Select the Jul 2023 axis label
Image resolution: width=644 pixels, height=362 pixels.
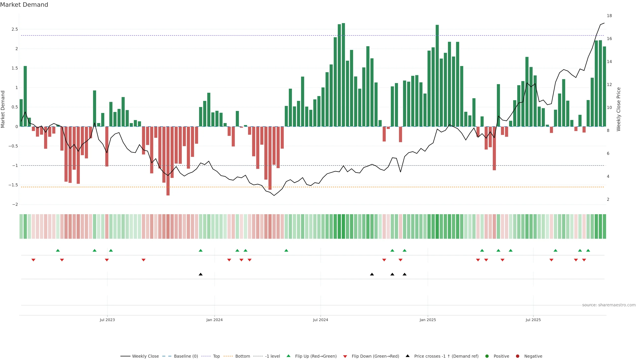[107, 320]
